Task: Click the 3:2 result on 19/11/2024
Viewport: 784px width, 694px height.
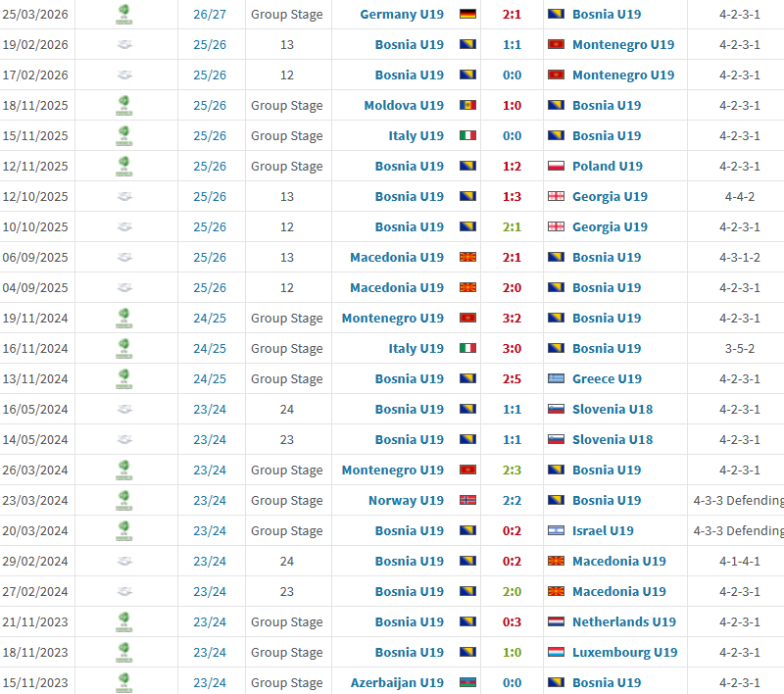Action: pyautogui.click(x=512, y=319)
